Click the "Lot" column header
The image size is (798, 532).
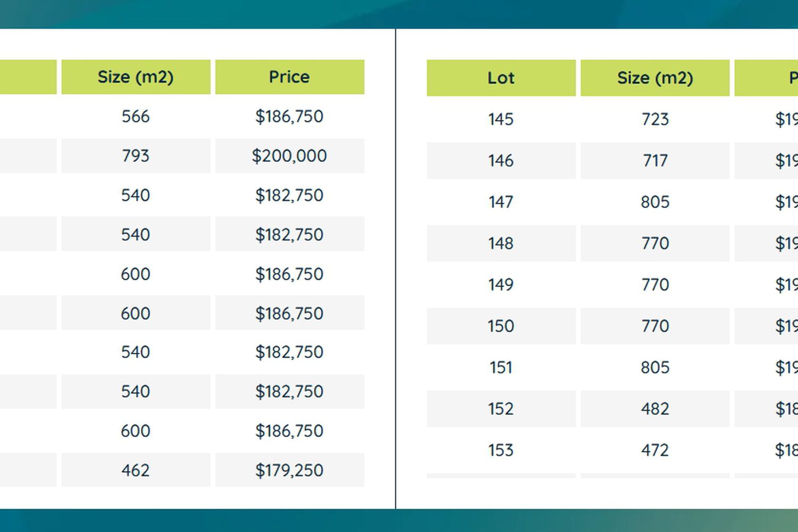[x=501, y=78]
